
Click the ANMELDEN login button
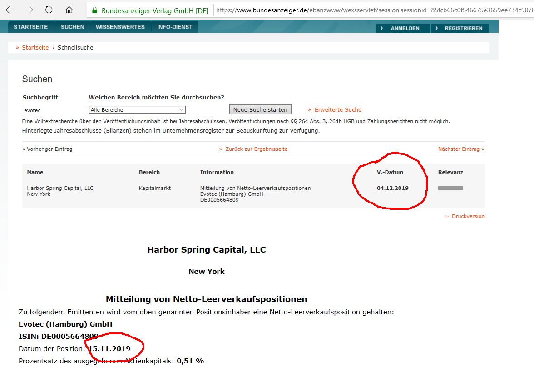(403, 28)
